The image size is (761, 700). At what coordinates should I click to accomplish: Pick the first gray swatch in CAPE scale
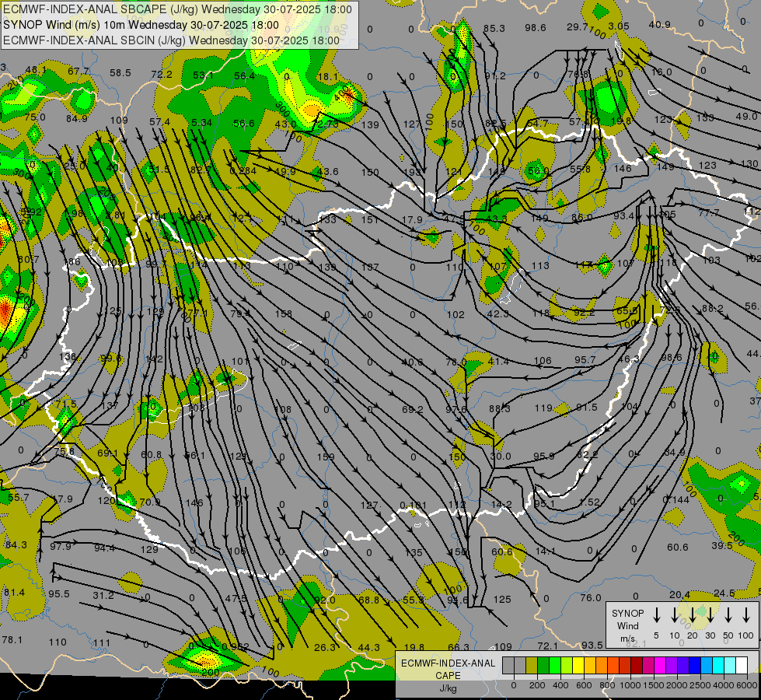coord(508,666)
